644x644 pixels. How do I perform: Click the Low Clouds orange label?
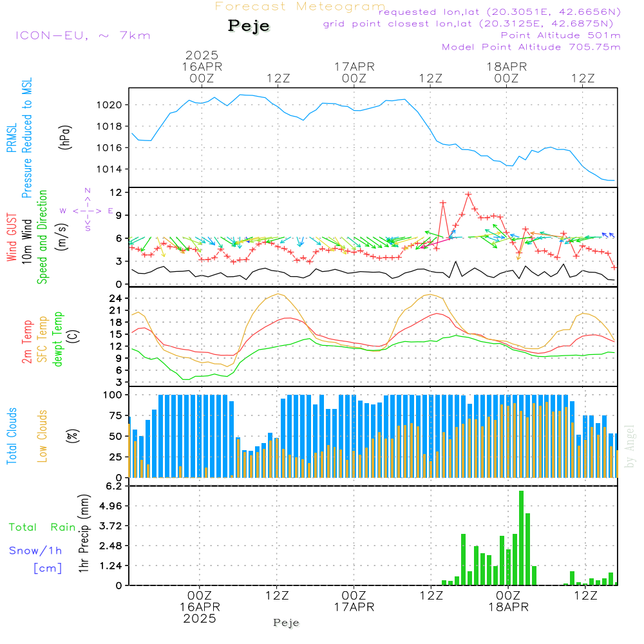[x=42, y=436]
